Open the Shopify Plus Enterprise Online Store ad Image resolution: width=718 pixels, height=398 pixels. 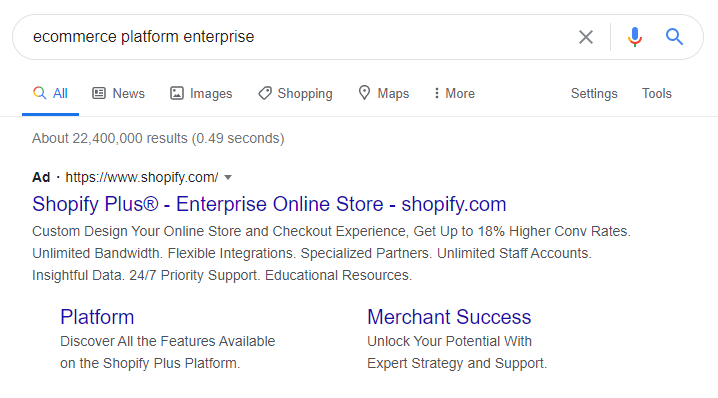[x=269, y=204]
